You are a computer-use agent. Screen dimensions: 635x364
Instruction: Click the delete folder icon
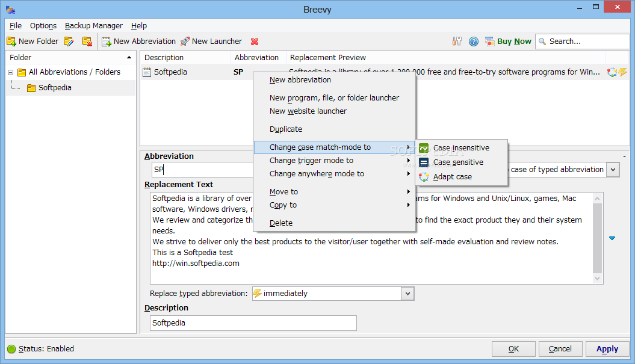(x=87, y=42)
